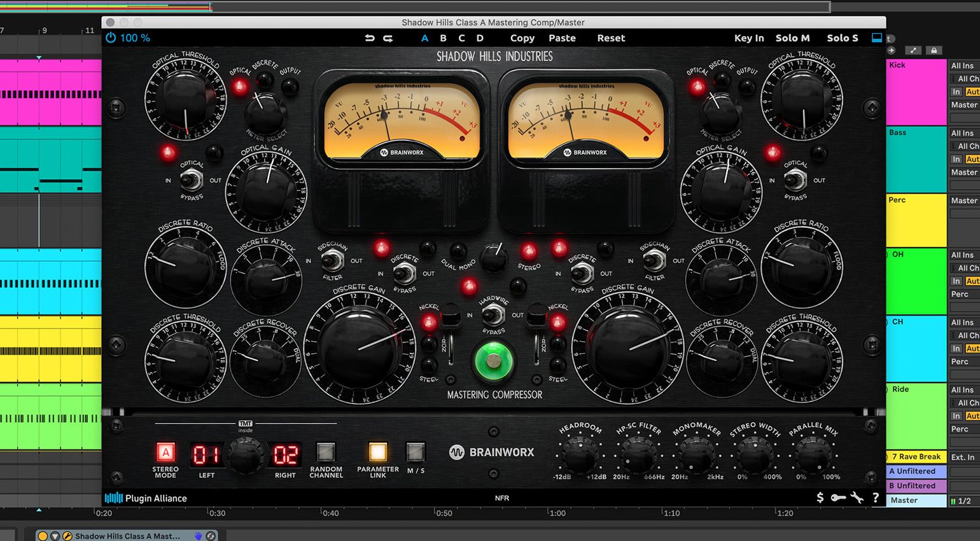Click the red LED beside left Optical bypass
Screen dimensions: 980x541
[x=168, y=153]
